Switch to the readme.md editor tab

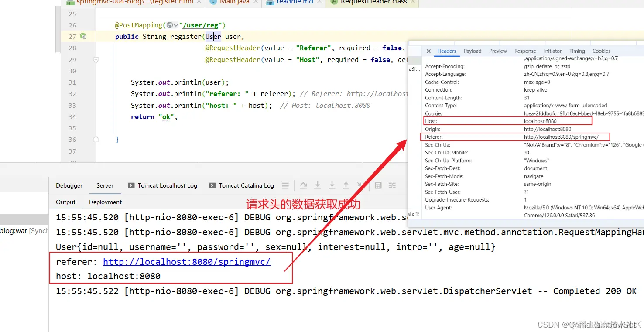click(293, 2)
